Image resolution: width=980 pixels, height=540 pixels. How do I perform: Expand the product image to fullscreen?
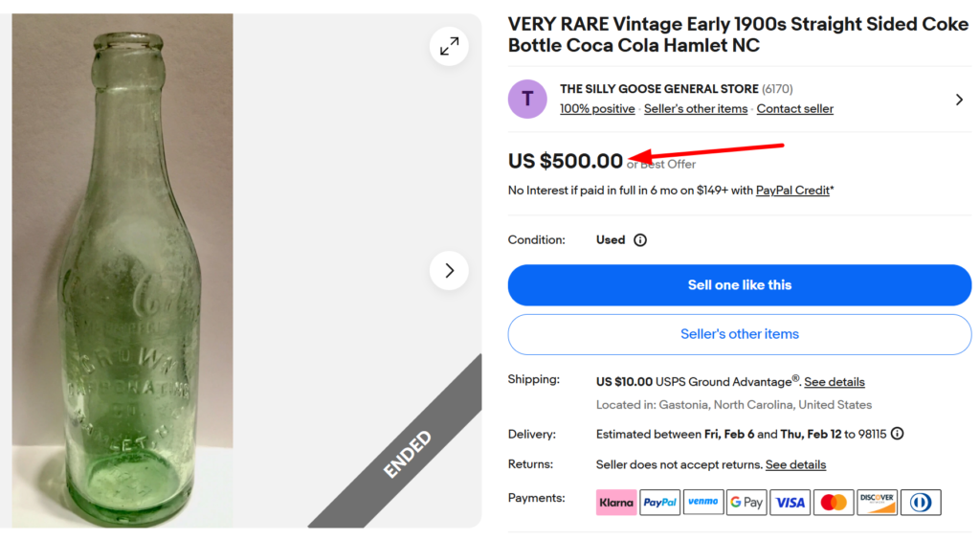[x=449, y=46]
